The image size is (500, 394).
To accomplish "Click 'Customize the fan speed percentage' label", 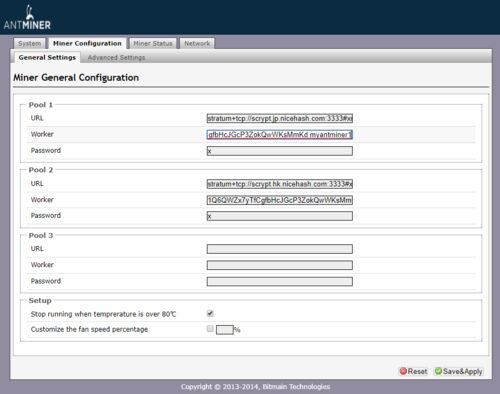I will click(x=89, y=329).
